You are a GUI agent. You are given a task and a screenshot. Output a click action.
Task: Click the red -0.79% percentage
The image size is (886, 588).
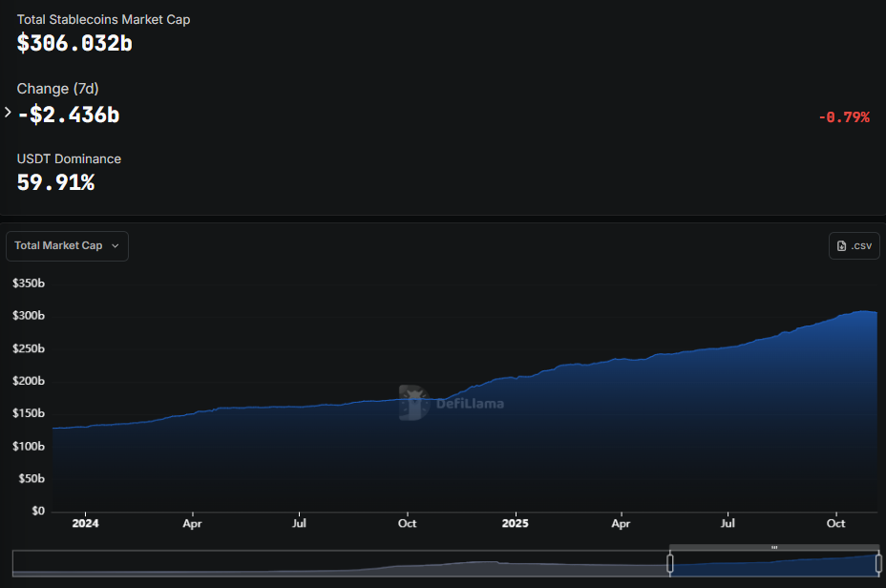coord(844,117)
